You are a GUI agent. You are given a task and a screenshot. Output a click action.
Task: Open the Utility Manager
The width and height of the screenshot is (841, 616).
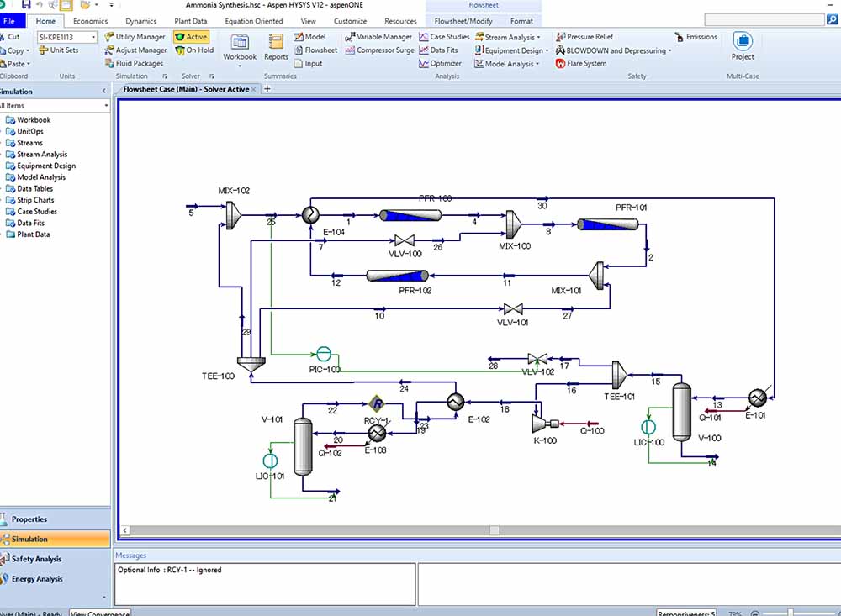click(135, 37)
